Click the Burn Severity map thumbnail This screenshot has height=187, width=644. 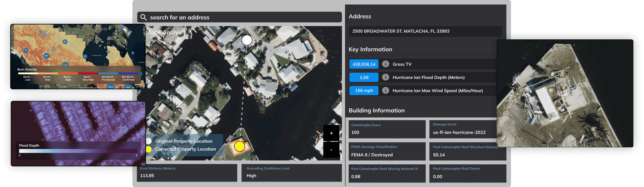point(78,56)
